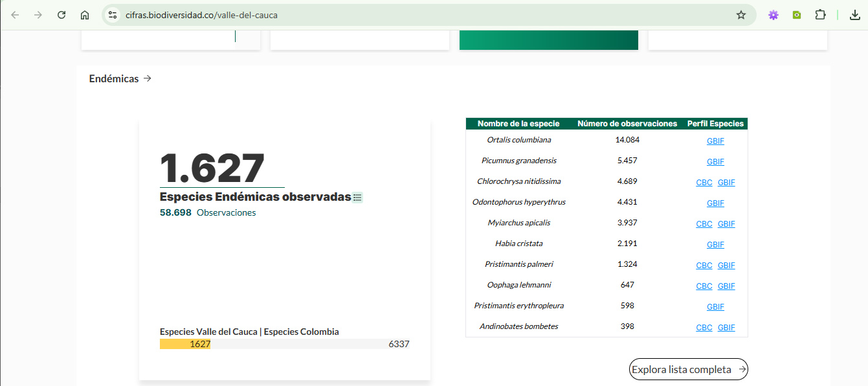Click the species name Oophaga lehmanni
This screenshot has width=868, height=386.
pyautogui.click(x=519, y=285)
